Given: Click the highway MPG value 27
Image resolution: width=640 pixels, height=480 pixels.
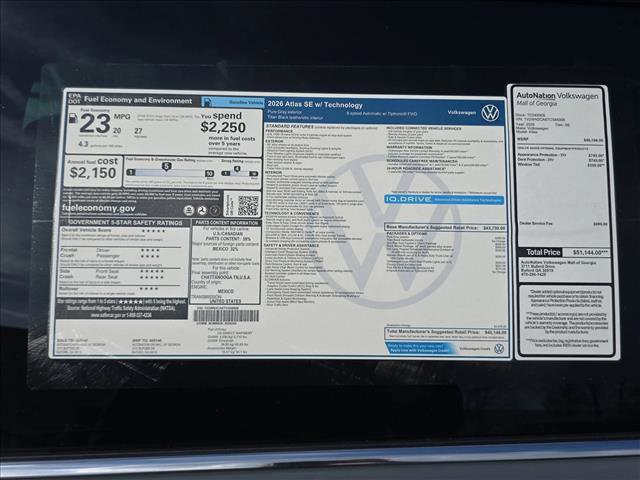Looking at the screenshot, I should [x=138, y=131].
